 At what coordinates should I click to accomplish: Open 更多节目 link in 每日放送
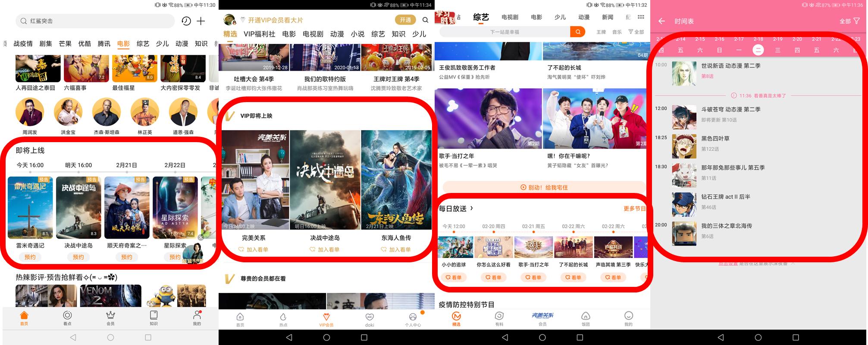tap(635, 208)
